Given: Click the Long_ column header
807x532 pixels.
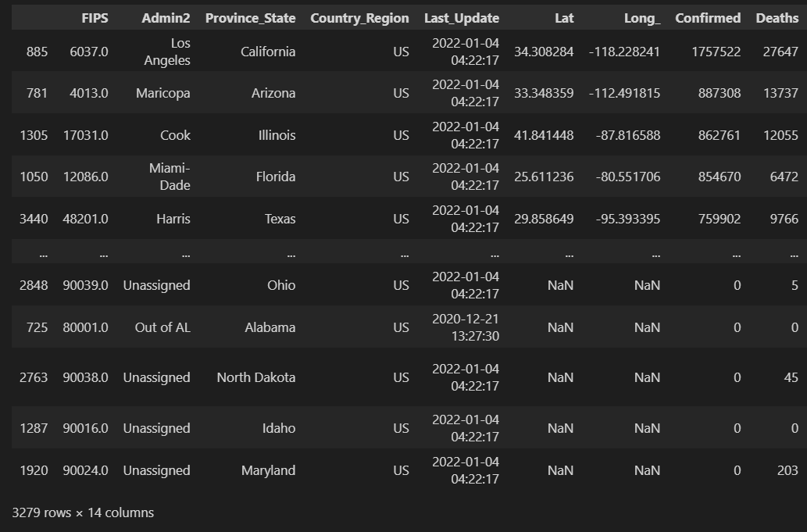Looking at the screenshot, I should pyautogui.click(x=642, y=18).
